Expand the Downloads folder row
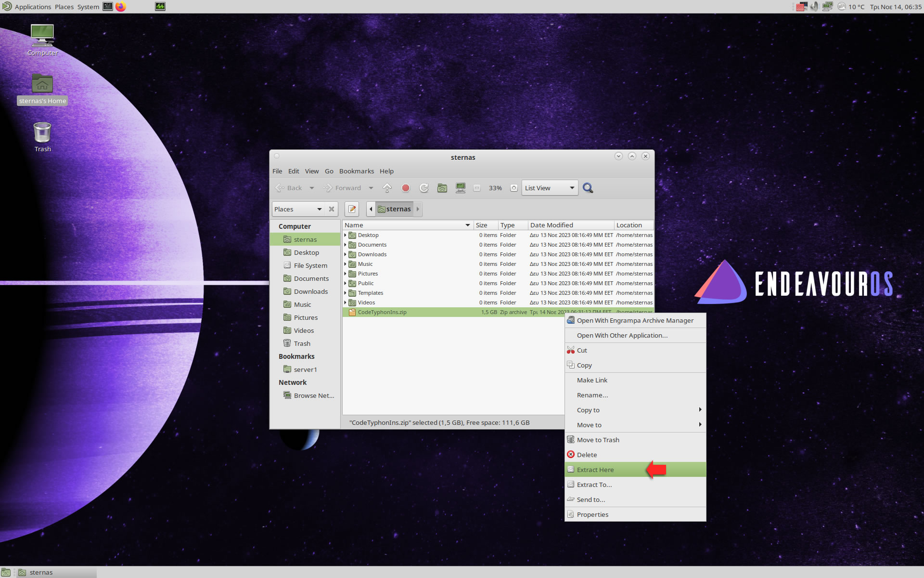The image size is (924, 578). click(345, 254)
